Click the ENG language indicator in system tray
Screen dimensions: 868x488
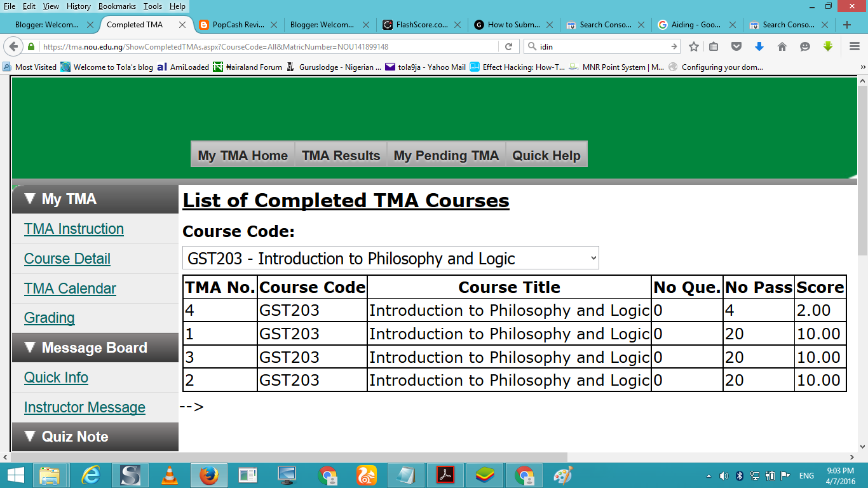coord(806,475)
